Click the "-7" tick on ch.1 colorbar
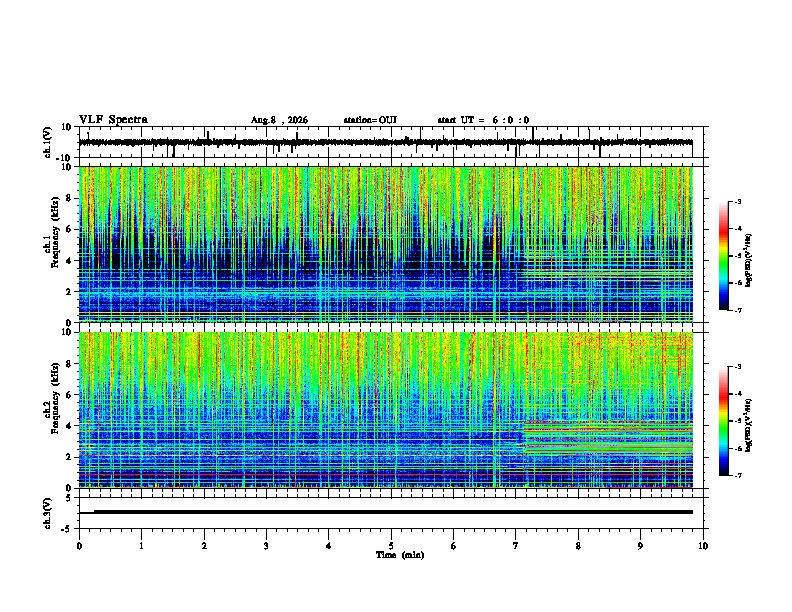792x612 pixels. (738, 310)
